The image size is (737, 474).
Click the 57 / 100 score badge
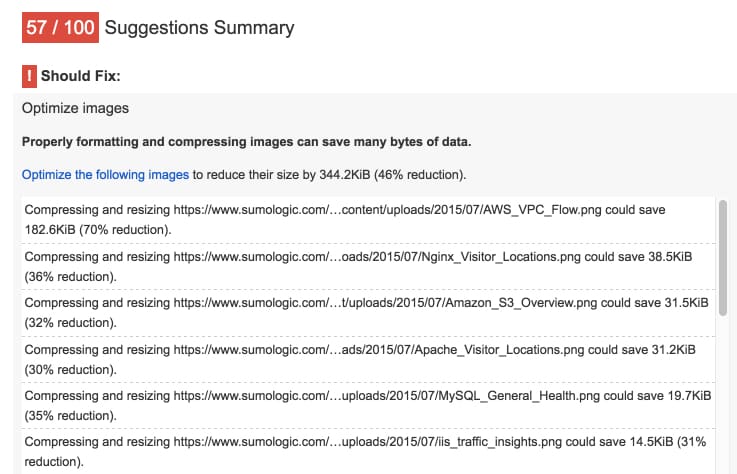[60, 28]
